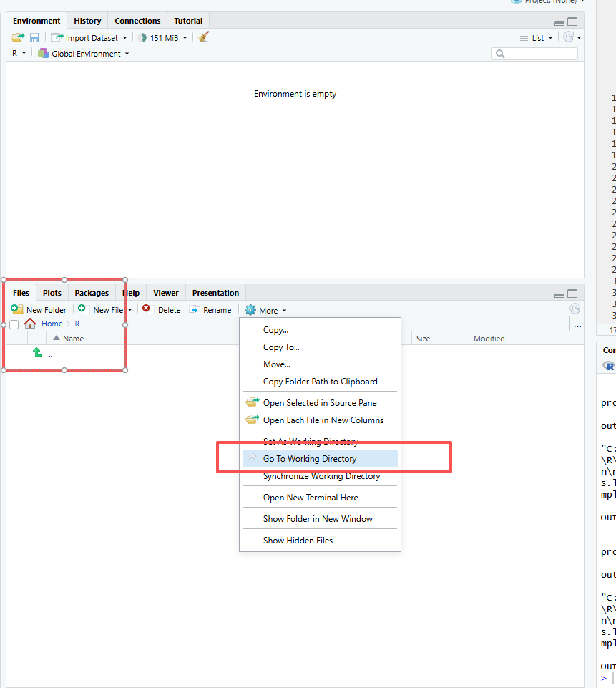616x688 pixels.
Task: Open memory usage 151 MiB dropdown
Action: 163,38
